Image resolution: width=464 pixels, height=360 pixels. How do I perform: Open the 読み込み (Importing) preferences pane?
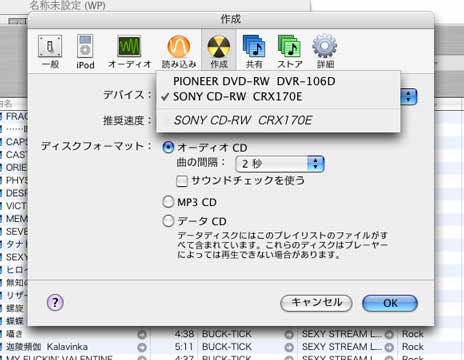[179, 52]
